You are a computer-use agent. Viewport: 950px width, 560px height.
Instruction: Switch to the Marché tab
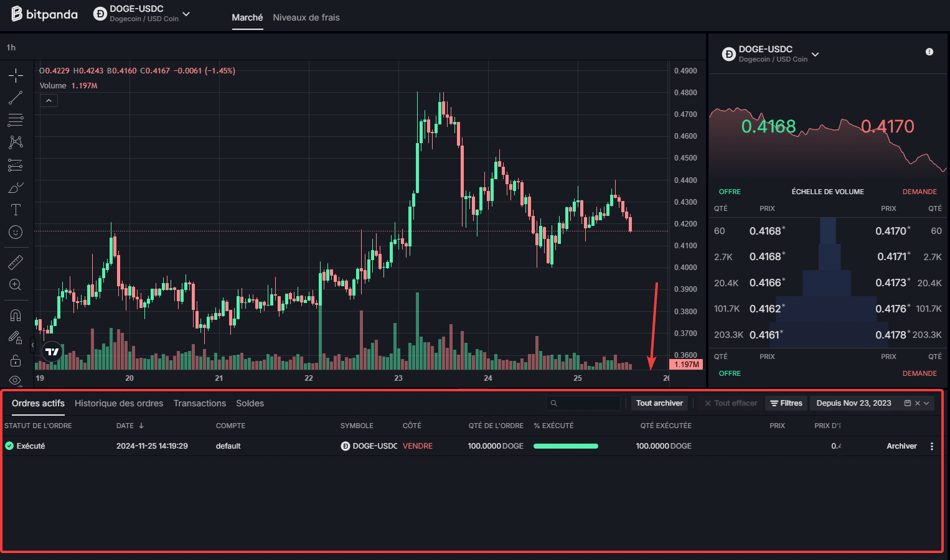[247, 17]
